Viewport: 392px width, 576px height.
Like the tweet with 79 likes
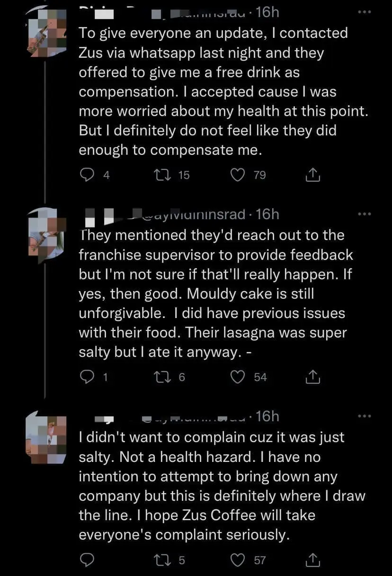tap(237, 175)
